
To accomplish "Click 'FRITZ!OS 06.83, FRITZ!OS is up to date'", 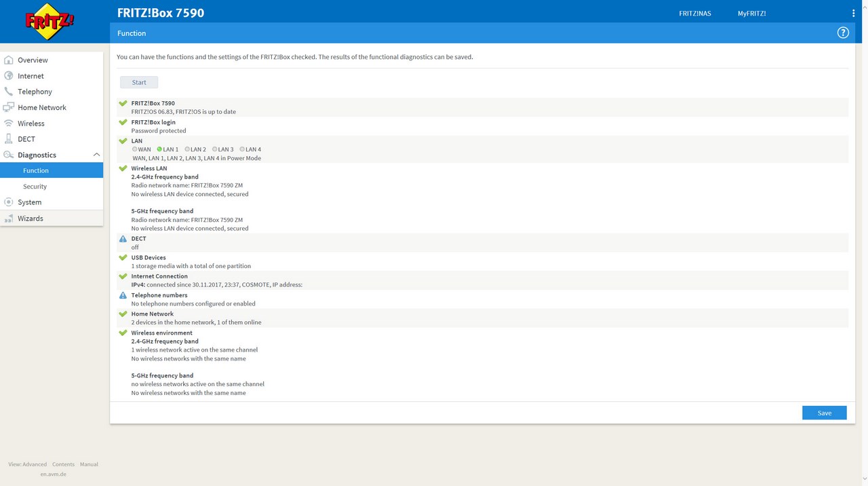I will click(184, 111).
